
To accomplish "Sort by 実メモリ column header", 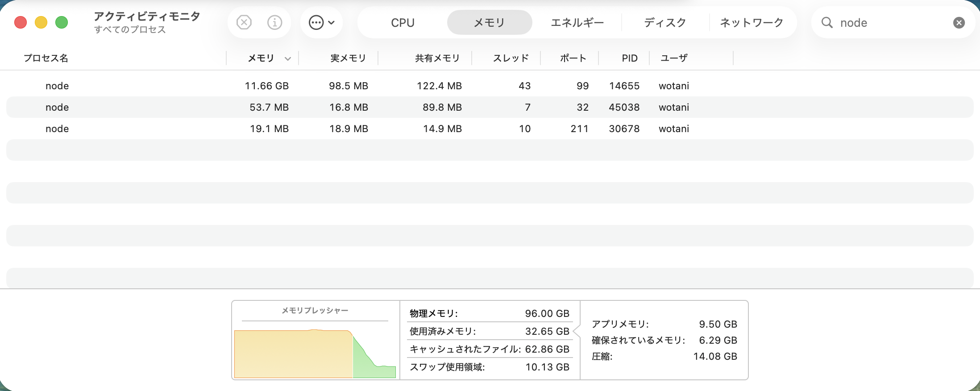I will (x=348, y=58).
